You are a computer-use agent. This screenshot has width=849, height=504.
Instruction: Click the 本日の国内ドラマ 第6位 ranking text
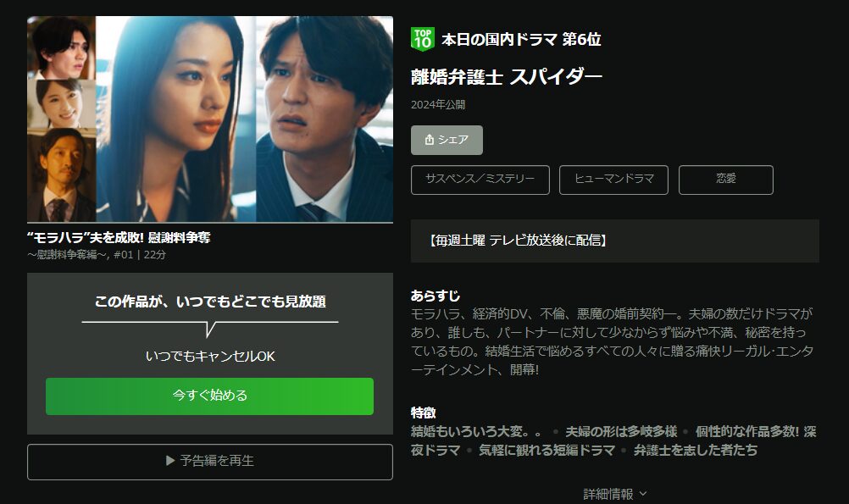(521, 39)
